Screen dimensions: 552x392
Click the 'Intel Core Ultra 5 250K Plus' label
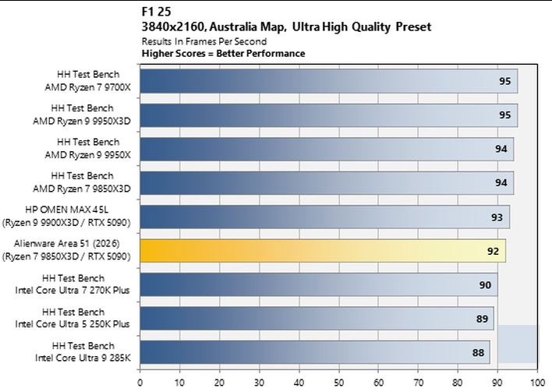pyautogui.click(x=73, y=324)
